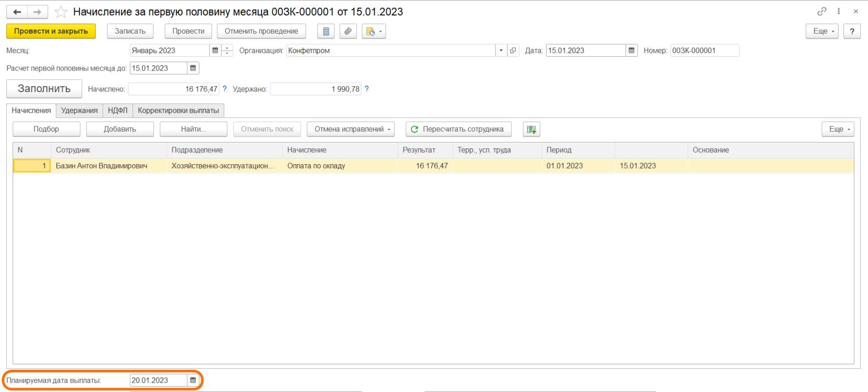Open calendar for the Дата field

tap(631, 51)
